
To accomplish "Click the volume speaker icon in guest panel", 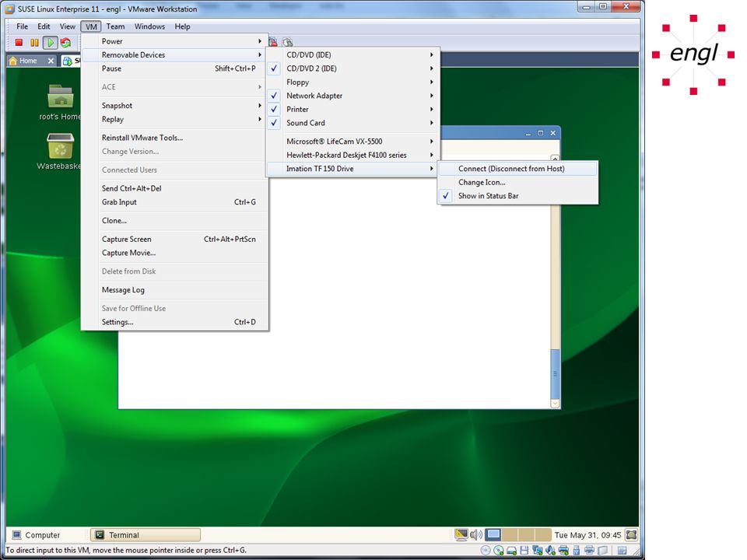I will [x=476, y=535].
